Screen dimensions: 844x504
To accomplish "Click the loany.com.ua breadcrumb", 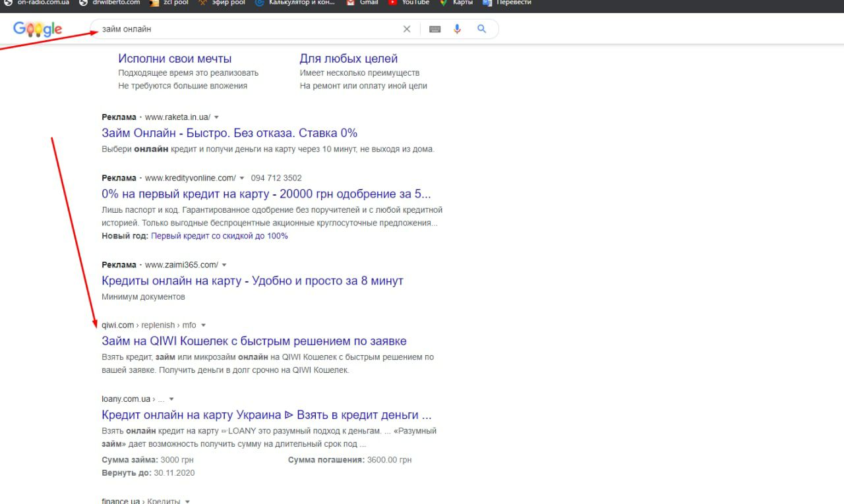I will click(x=133, y=399).
